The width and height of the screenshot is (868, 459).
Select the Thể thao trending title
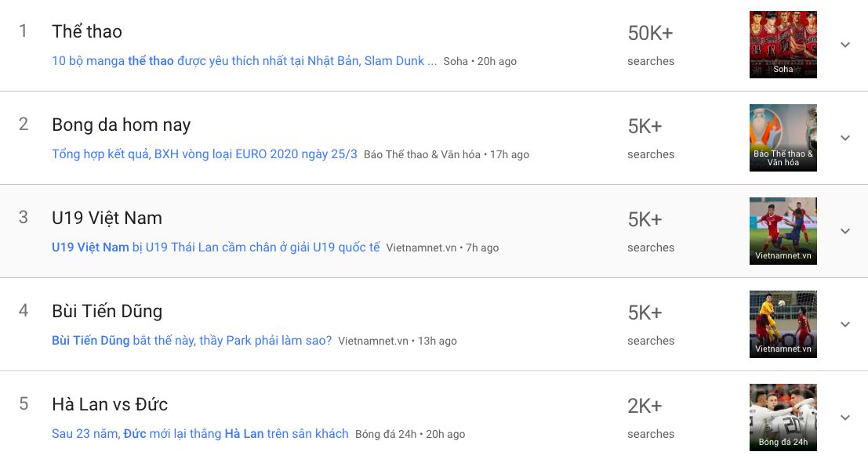click(87, 32)
